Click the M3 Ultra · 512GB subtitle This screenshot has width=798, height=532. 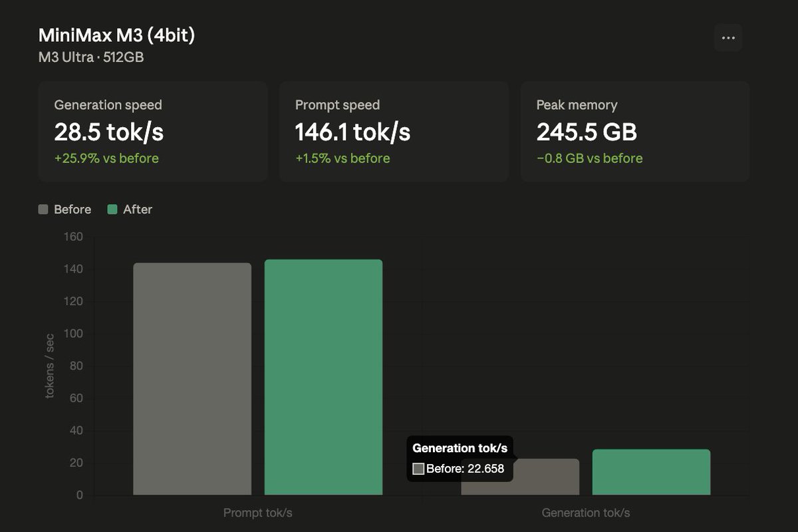pos(91,57)
